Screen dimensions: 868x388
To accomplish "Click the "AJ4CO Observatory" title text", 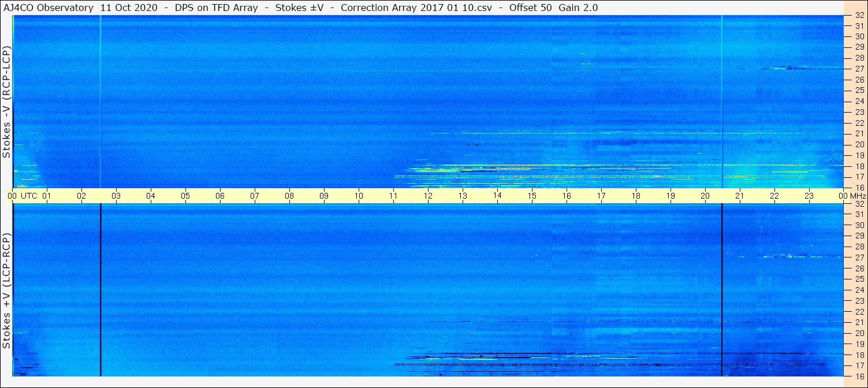I will 47,8.
